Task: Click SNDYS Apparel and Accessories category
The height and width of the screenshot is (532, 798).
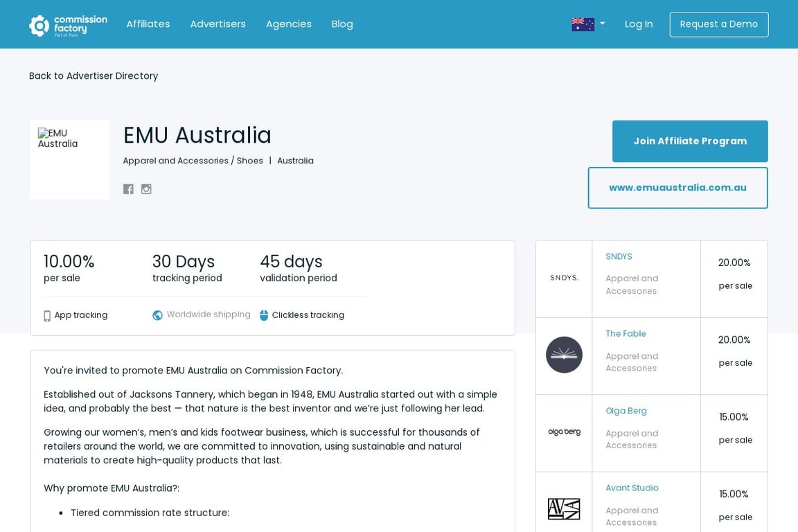Action: [632, 285]
